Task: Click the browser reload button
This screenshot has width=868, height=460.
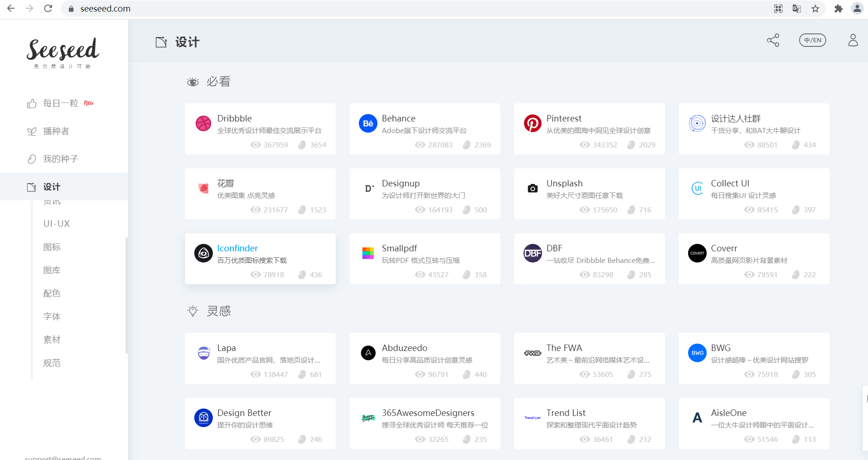Action: click(48, 8)
